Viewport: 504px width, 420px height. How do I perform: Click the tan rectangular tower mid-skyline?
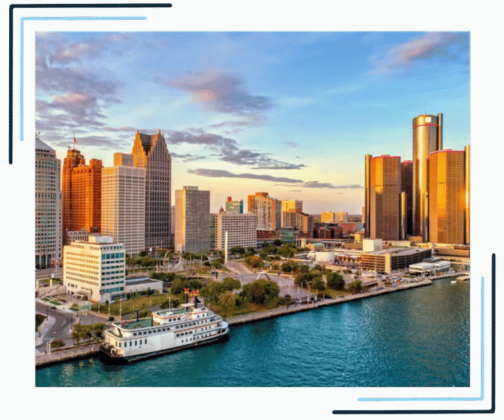[192, 220]
